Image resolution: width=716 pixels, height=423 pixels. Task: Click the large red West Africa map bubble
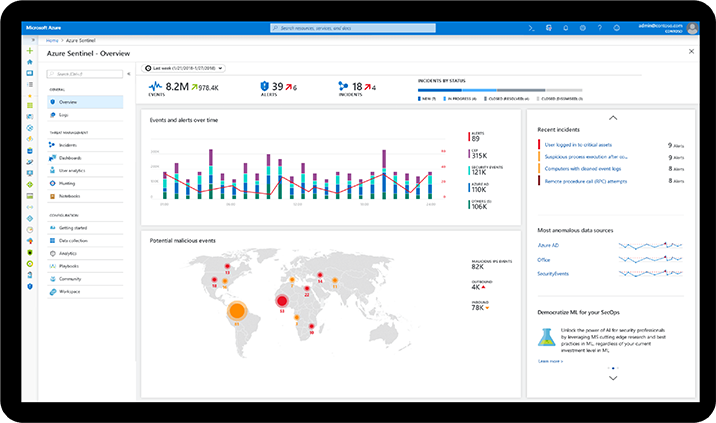(x=282, y=301)
